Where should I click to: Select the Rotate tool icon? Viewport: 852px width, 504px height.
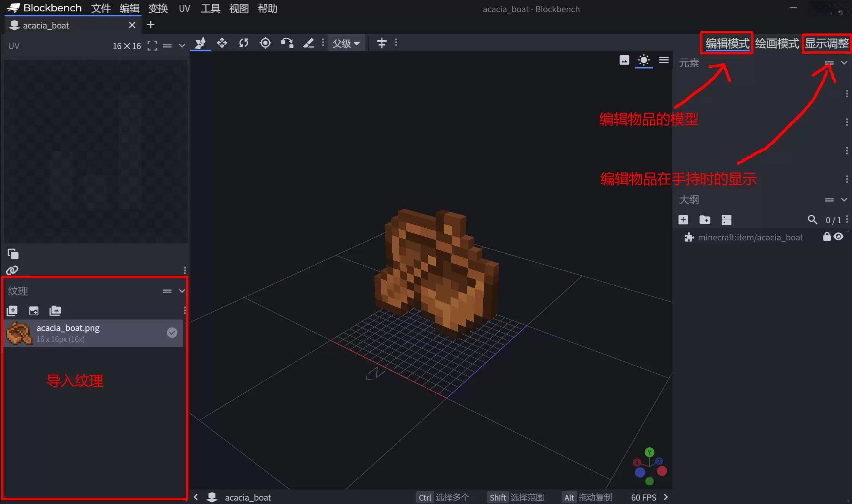[244, 43]
